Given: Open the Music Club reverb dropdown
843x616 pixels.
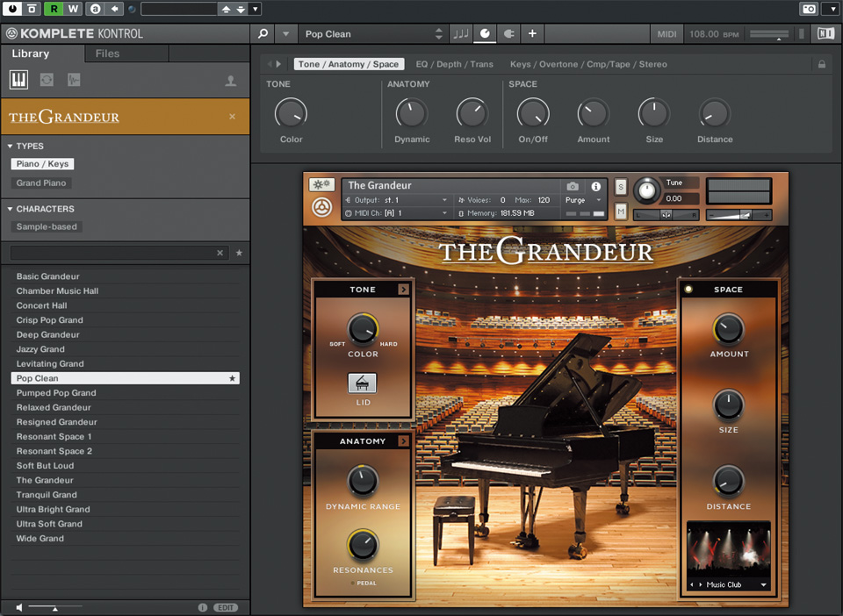Looking at the screenshot, I should [763, 584].
